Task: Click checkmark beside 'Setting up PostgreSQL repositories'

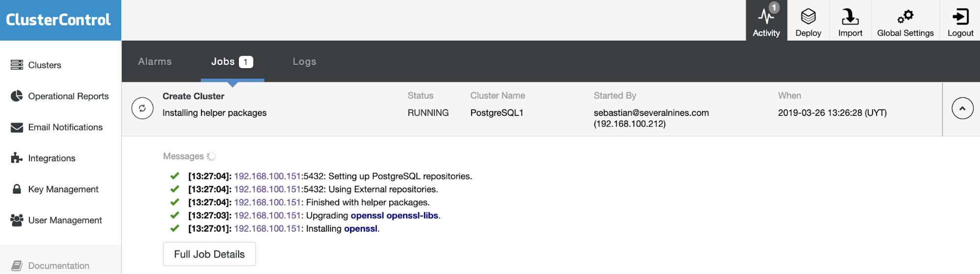Action: 175,176
